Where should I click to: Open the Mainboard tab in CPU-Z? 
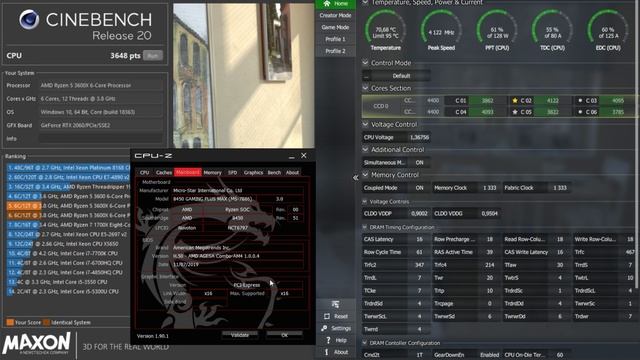(x=188, y=173)
